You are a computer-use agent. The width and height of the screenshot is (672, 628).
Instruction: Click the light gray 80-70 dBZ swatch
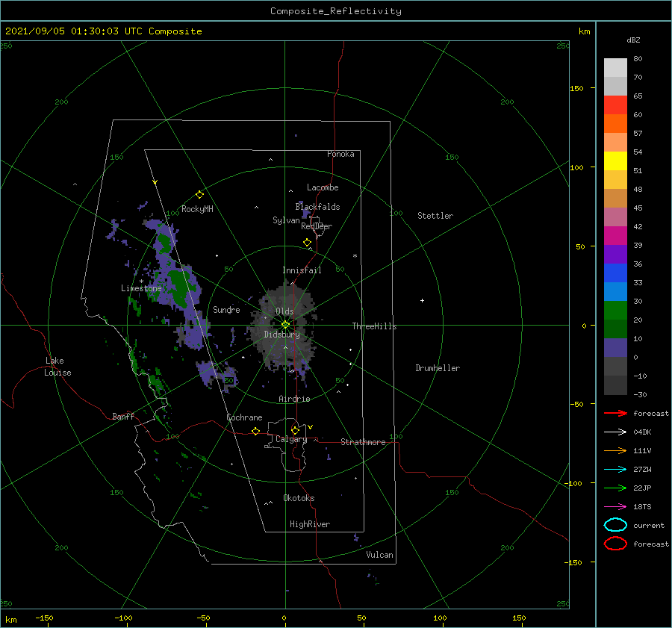pyautogui.click(x=615, y=68)
